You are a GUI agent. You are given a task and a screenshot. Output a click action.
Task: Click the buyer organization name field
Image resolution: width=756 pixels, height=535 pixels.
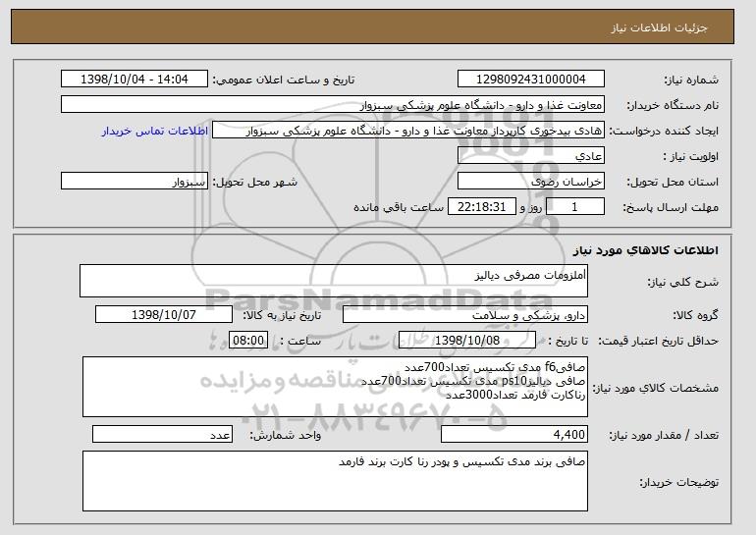(x=333, y=105)
